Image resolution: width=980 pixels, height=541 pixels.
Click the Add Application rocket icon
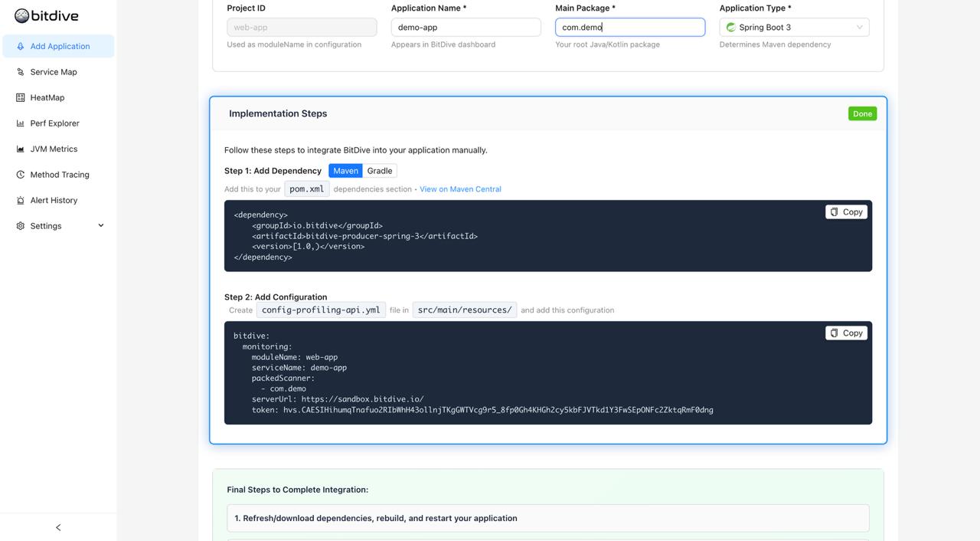pos(21,46)
